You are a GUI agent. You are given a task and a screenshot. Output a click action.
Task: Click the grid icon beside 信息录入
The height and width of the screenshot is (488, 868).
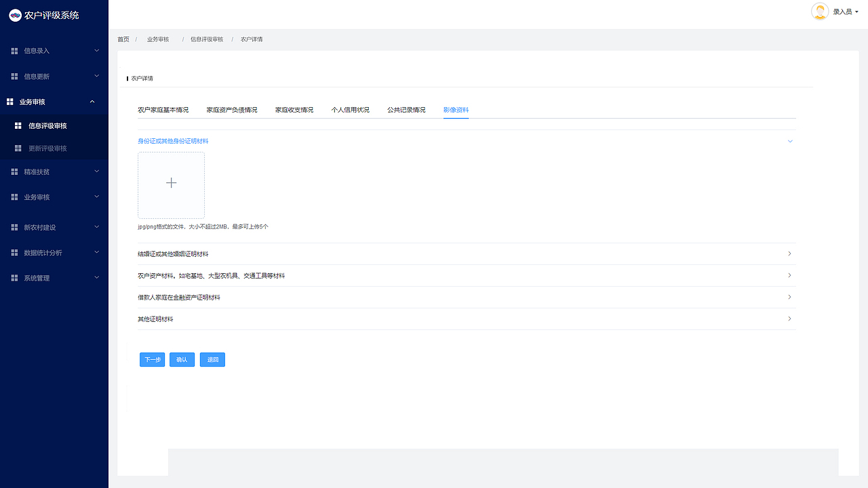(x=14, y=51)
